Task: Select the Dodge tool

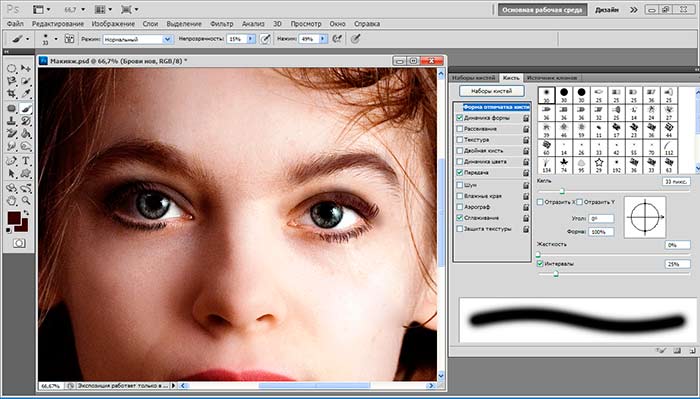Action: pyautogui.click(x=26, y=146)
